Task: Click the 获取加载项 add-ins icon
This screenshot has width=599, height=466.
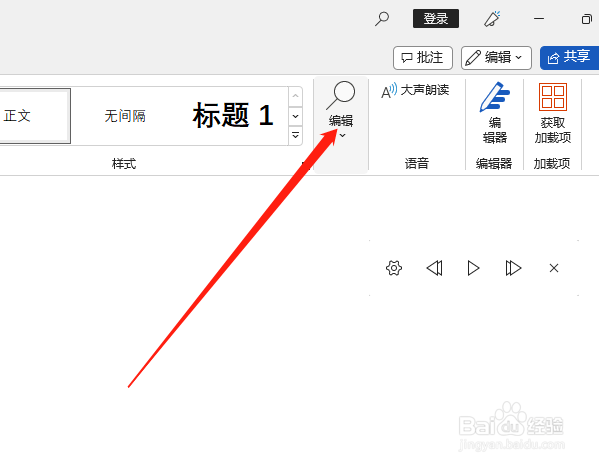Action: (552, 114)
